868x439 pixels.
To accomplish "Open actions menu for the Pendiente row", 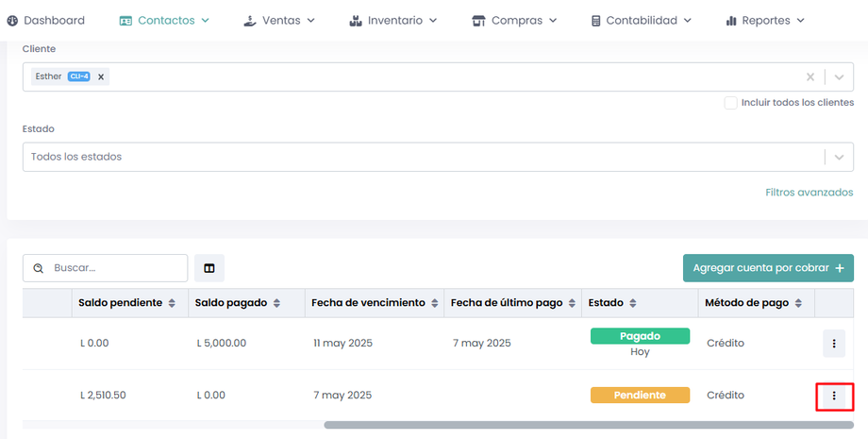I will point(834,396).
